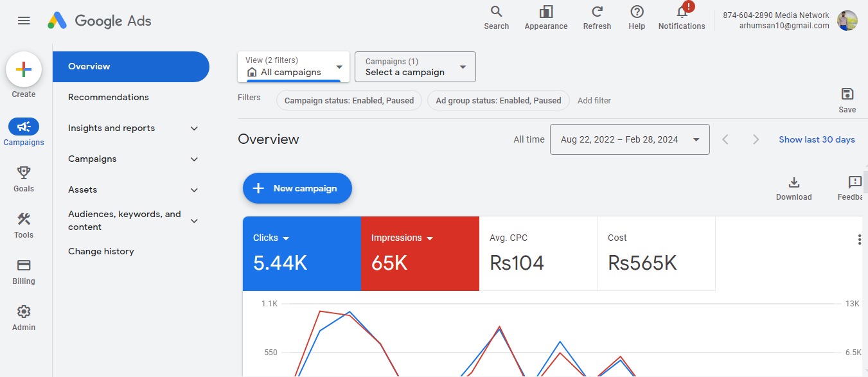Image resolution: width=868 pixels, height=377 pixels.
Task: Change the Clicks metric via dropdown
Action: (x=286, y=238)
